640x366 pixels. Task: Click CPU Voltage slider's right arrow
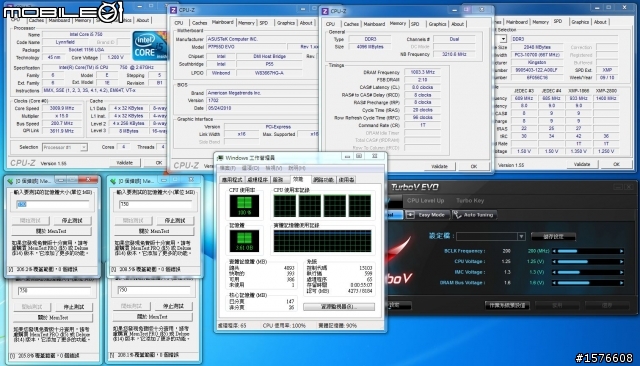point(622,262)
